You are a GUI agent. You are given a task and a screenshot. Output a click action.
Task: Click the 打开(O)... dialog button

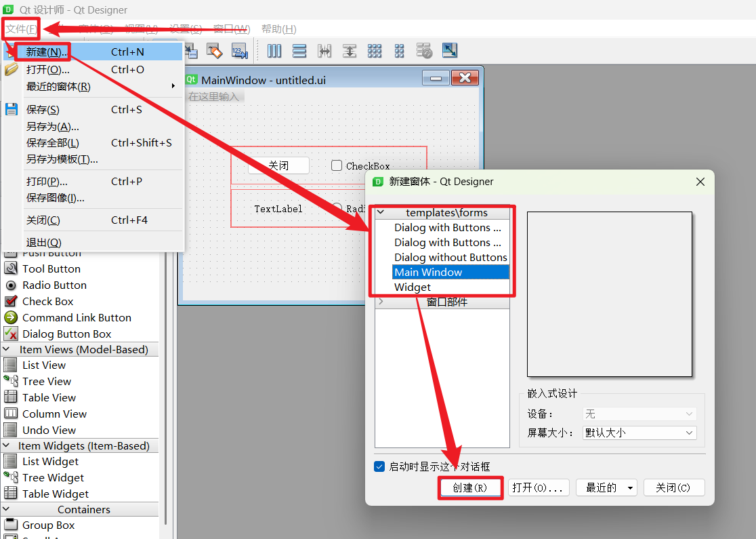(538, 487)
